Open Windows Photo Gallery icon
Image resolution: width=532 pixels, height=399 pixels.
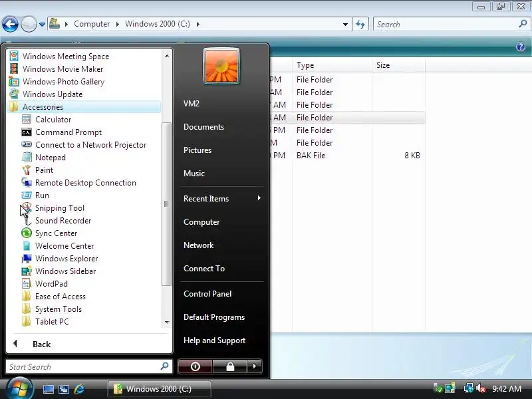tap(14, 81)
